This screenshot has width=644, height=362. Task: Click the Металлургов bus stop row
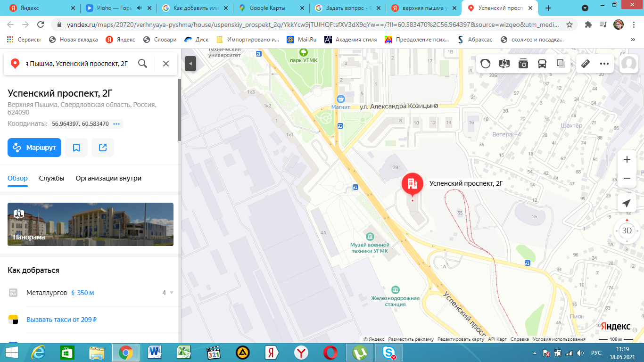pos(91,293)
